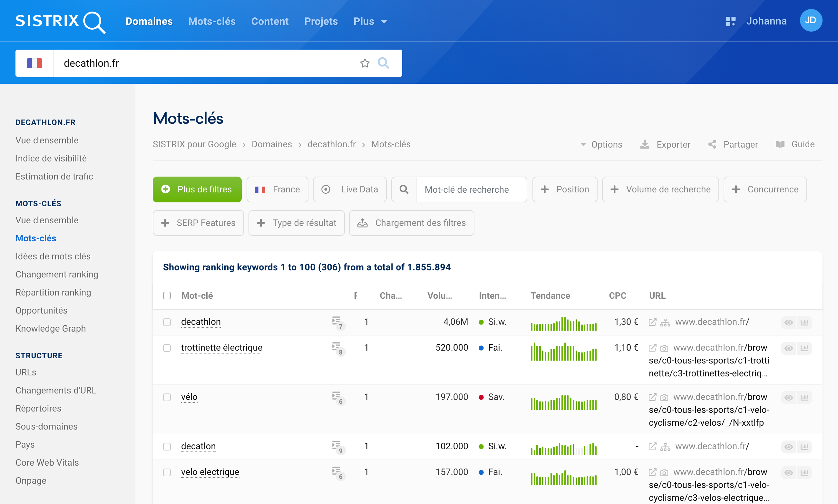838x504 pixels.
Task: Click the search magnifier icon in filters
Action: coord(404,189)
